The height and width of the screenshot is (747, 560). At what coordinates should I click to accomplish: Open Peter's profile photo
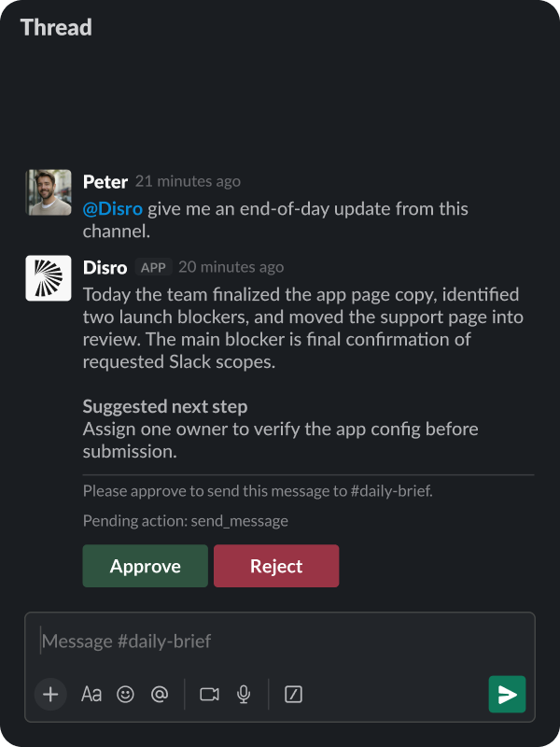[x=49, y=192]
